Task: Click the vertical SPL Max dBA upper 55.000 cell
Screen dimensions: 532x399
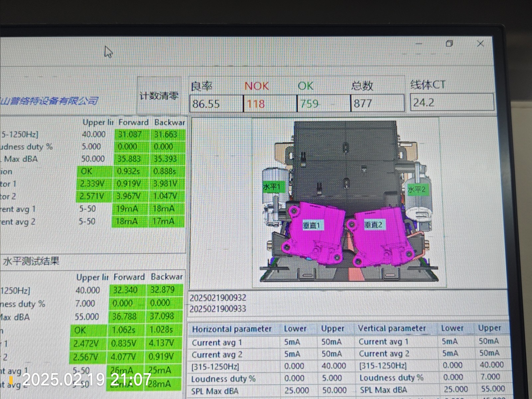Action: coord(493,389)
